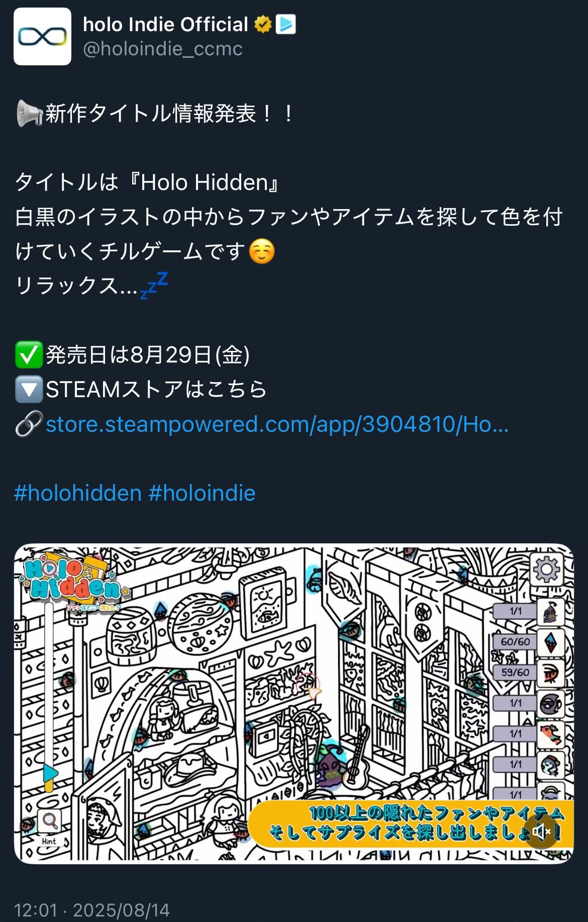Tap the blue affiliate badge icon
The height and width of the screenshot is (922, 588).
tap(286, 24)
